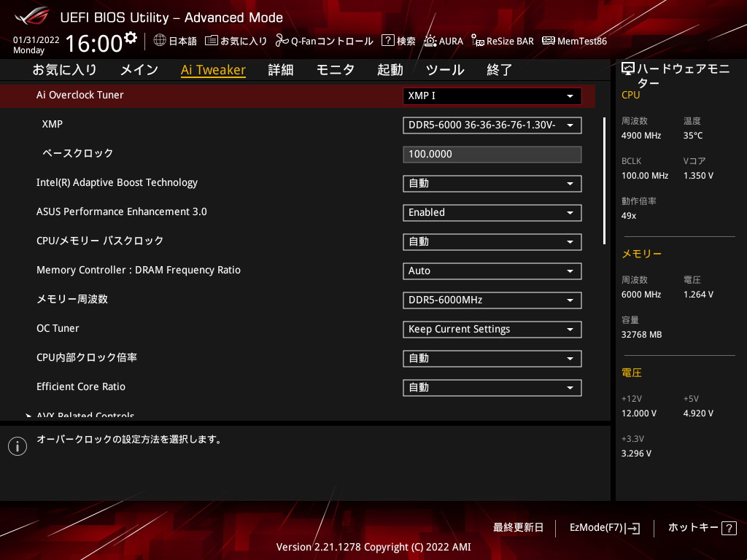
Task: Select the OC Tuner row label
Action: click(x=58, y=328)
